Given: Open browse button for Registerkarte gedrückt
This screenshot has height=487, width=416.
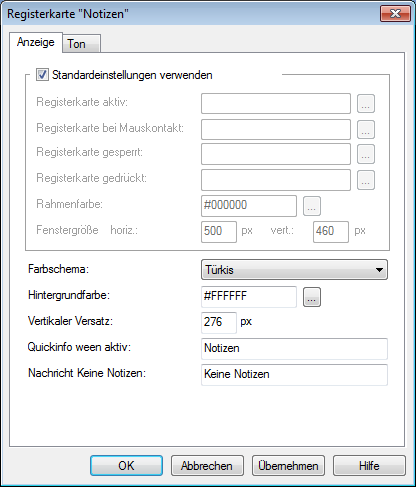Looking at the screenshot, I should click(366, 180).
